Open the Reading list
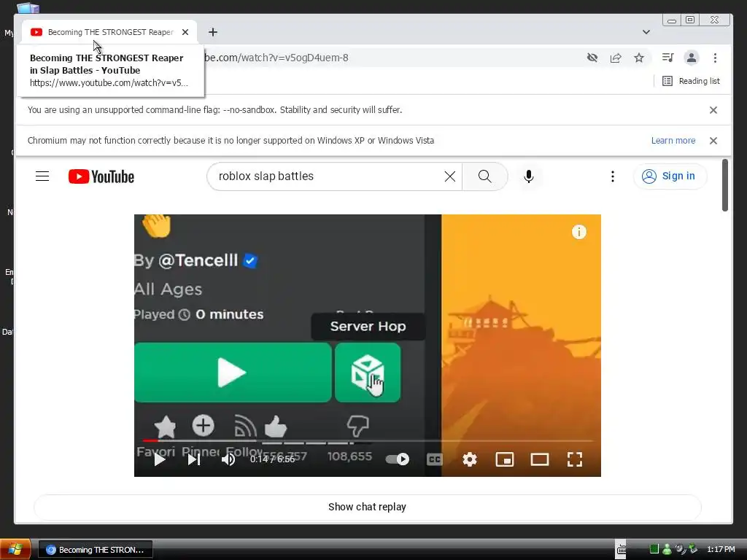This screenshot has height=560, width=747. point(691,81)
